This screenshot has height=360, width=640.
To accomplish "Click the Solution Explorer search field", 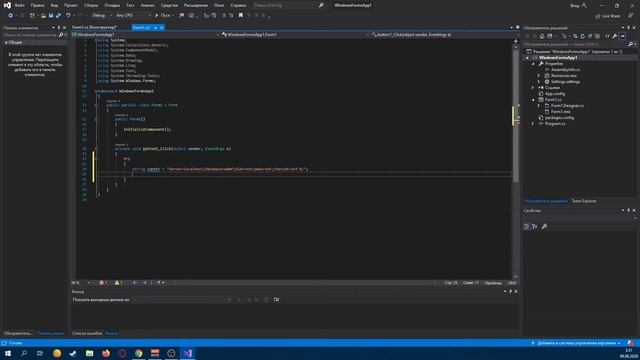I will [576, 44].
